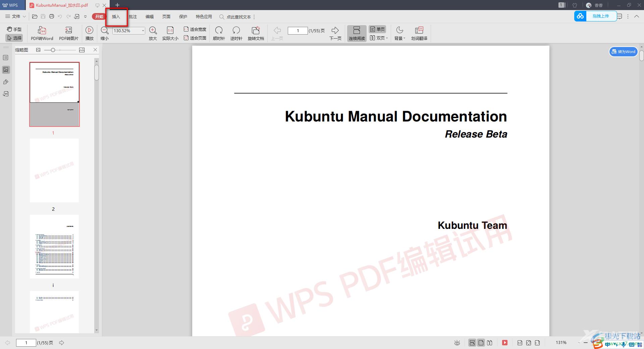
Task: Open the 背景 (background) dropdown
Action: coord(400,34)
